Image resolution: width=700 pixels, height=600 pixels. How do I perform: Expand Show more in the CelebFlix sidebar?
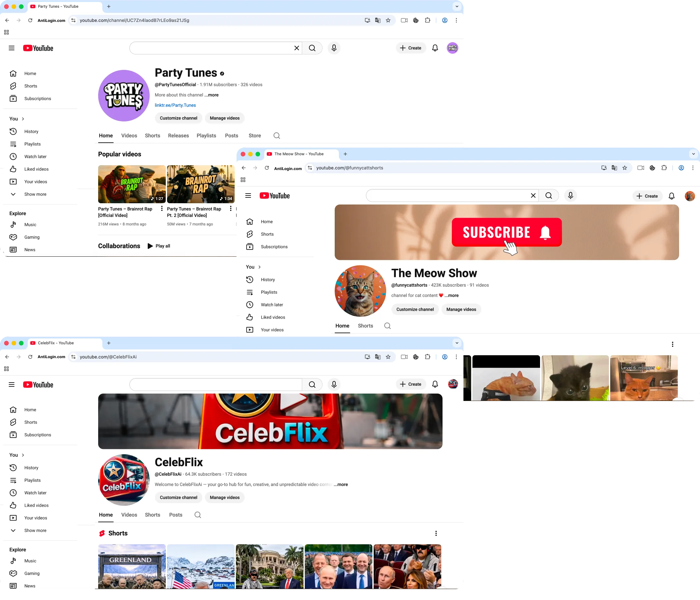[35, 530]
